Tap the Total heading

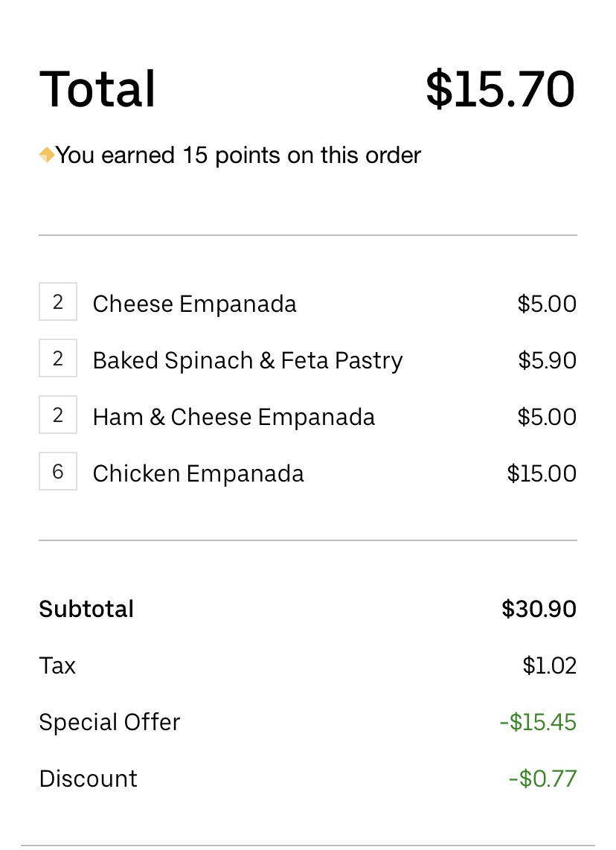point(97,89)
